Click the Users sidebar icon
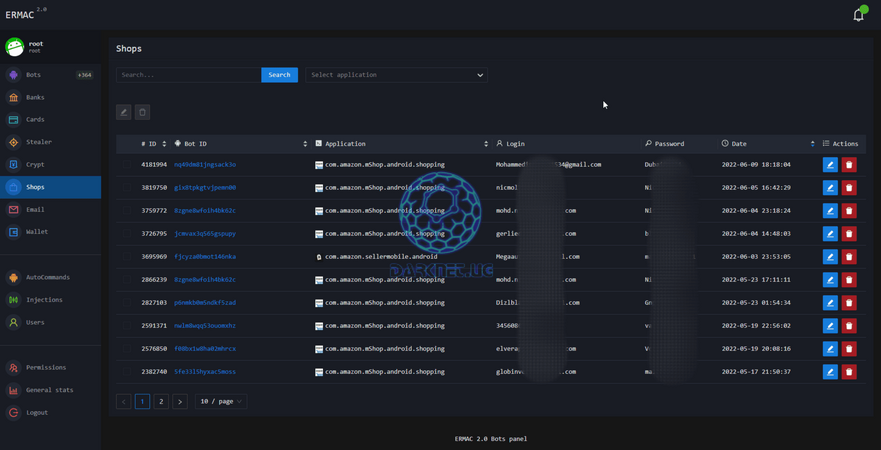 13,322
